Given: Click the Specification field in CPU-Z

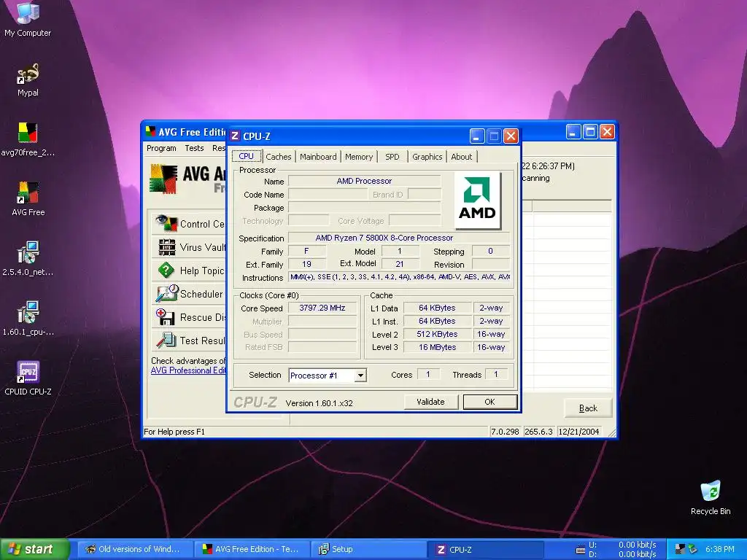Looking at the screenshot, I should [x=399, y=238].
